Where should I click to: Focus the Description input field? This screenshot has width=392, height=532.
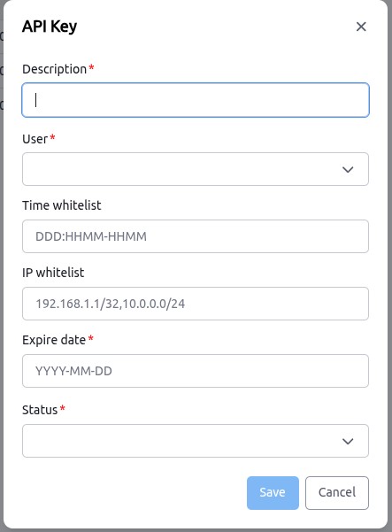coord(196,100)
